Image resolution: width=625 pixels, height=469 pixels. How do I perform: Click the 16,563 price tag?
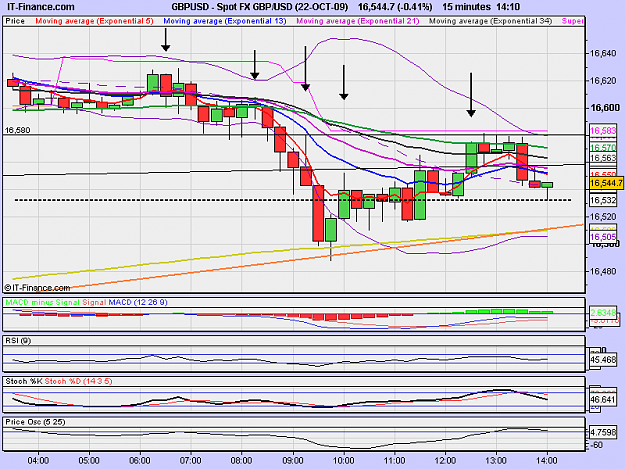603,158
